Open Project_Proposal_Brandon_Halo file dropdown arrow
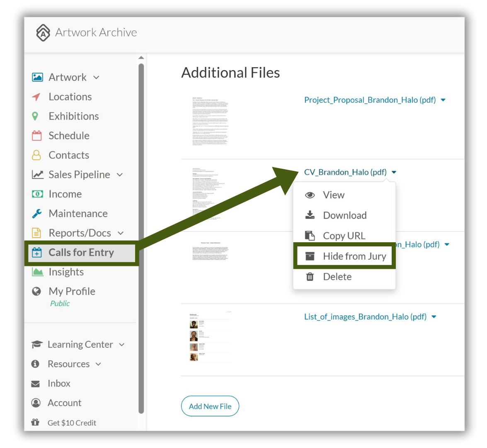Viewport: 487px width, 448px height. tap(443, 100)
